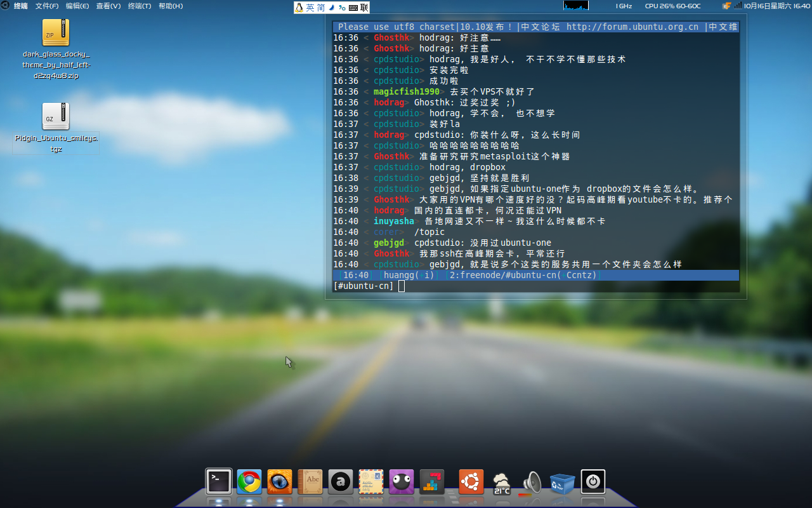Image resolution: width=812 pixels, height=508 pixels.
Task: Click inuyasha nickname in chat
Action: (393, 221)
